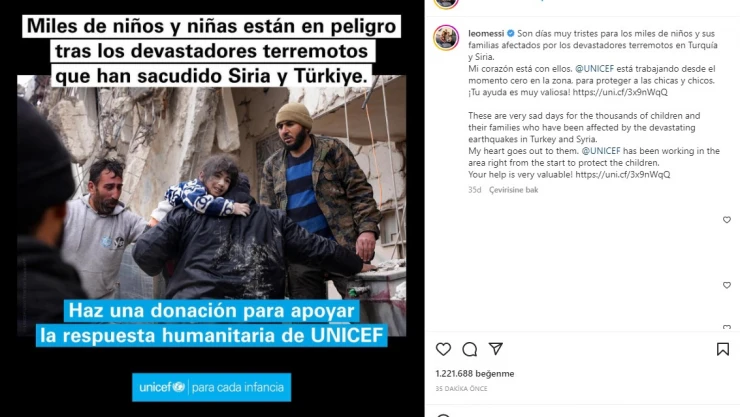Save the post using the bookmark icon

click(x=723, y=349)
